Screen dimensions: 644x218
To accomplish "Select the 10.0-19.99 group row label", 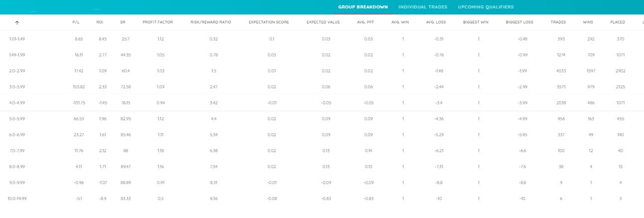I will pyautogui.click(x=17, y=199).
